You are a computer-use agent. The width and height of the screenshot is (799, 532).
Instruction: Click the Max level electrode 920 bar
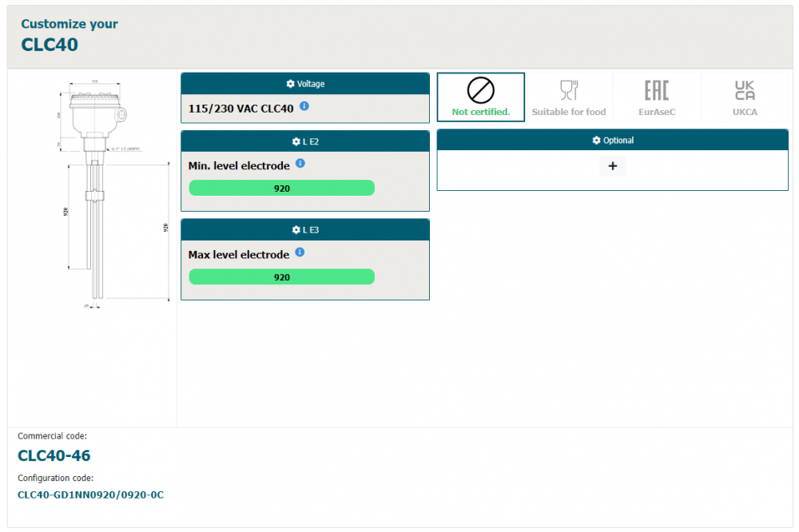pyautogui.click(x=281, y=277)
